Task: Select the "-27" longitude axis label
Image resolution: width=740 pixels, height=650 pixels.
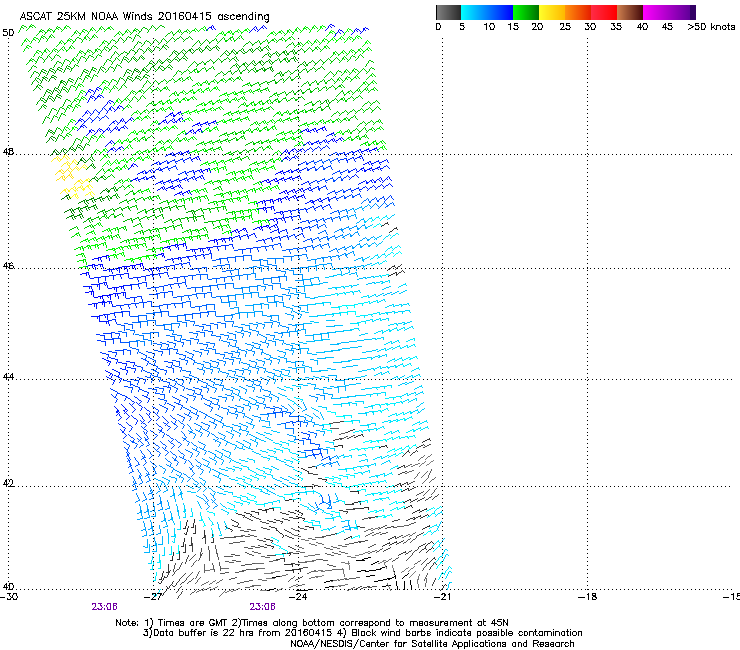Action: point(153,597)
